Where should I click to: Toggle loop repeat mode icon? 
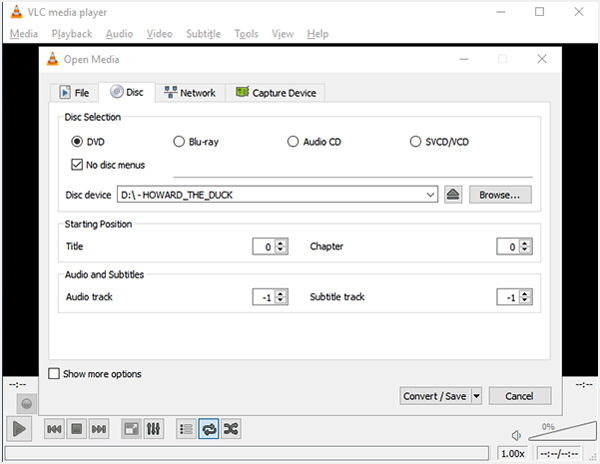pos(209,429)
